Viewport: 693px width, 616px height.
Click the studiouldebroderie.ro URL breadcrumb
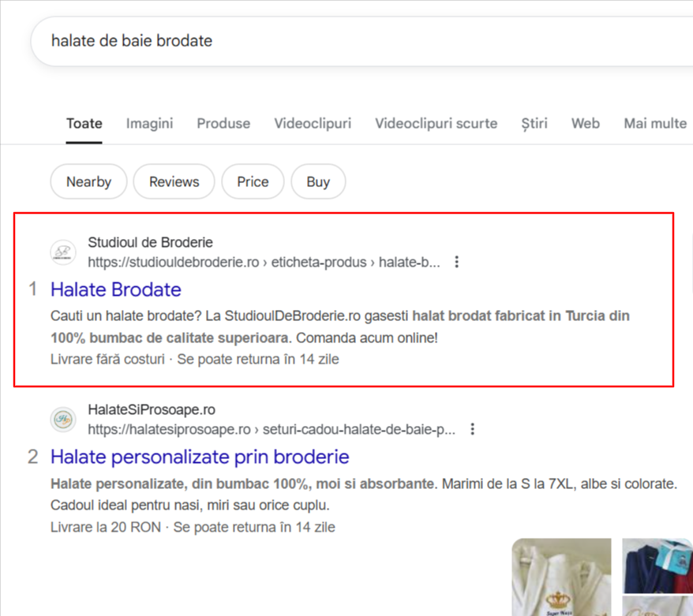(x=264, y=262)
